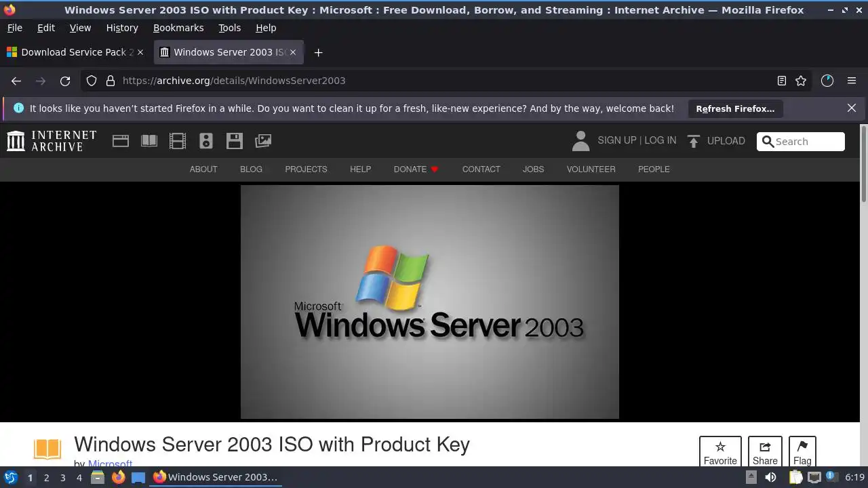
Task: Open the JOBS navigation link
Action: [x=533, y=169]
